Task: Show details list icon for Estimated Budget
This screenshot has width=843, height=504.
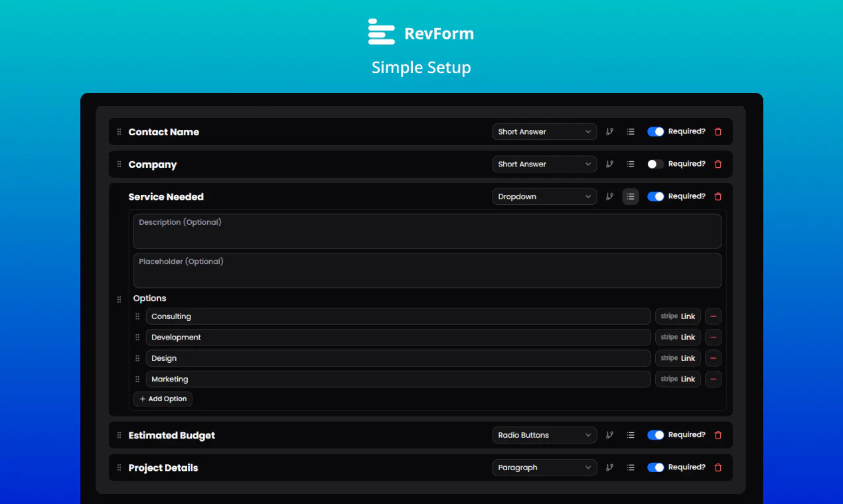Action: (x=631, y=436)
